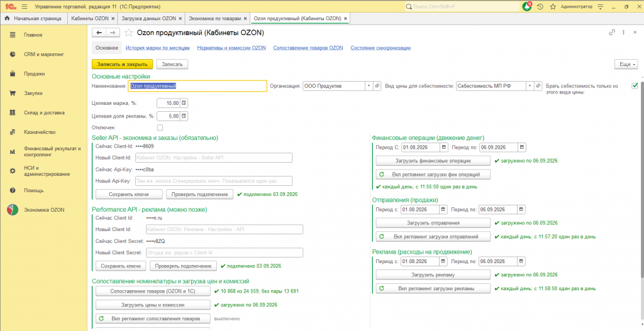The height and width of the screenshot is (331, 644).
Task: Open favorites star icon in title bar
Action: [553, 7]
